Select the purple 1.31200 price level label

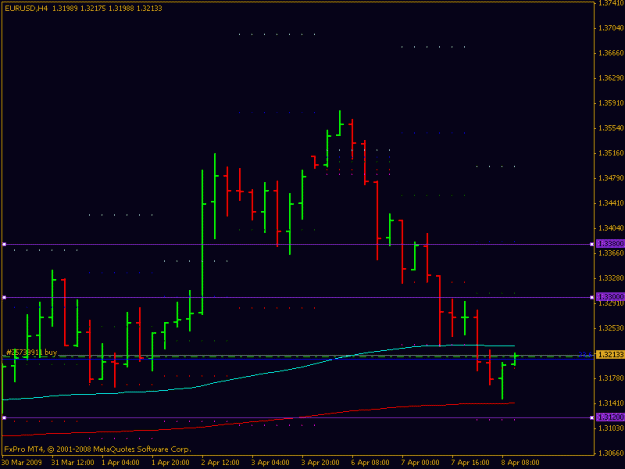tap(610, 417)
